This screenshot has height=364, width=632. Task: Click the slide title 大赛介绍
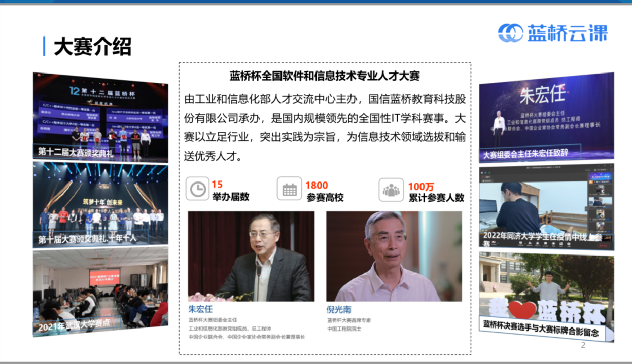click(92, 47)
